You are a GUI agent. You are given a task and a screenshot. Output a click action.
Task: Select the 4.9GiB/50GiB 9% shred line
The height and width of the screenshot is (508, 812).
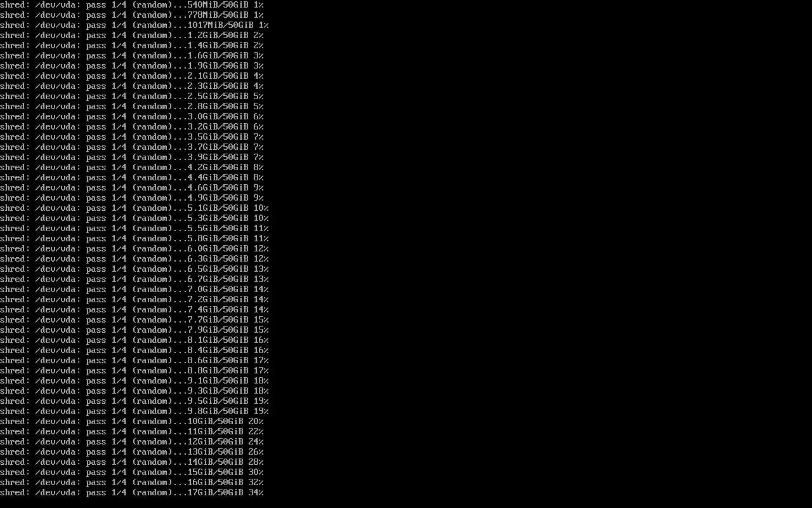(x=132, y=197)
